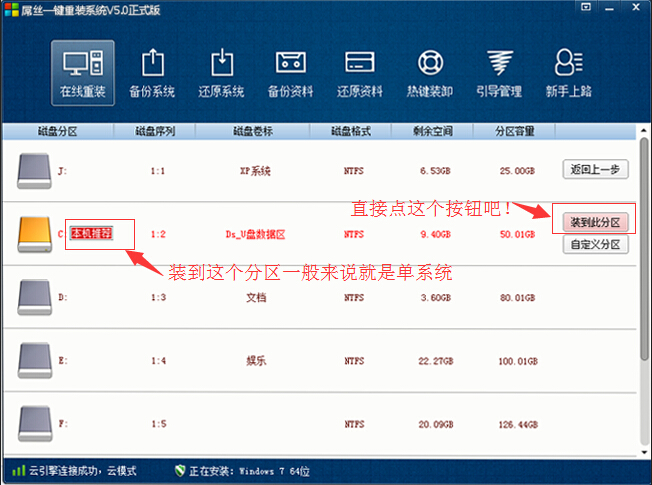Open the 新手上路 beginner guide
This screenshot has width=652, height=485.
click(x=568, y=72)
